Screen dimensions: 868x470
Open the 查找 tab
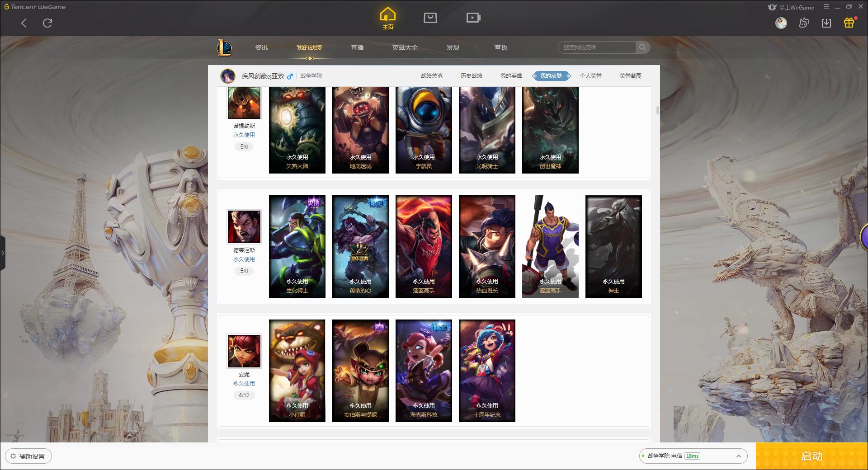[x=501, y=47]
